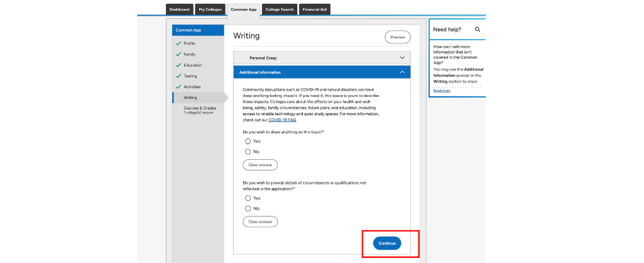Viewport: 644px width, 263px height.
Task: Clear answer for circumstances or qualifications question
Action: [x=260, y=221]
